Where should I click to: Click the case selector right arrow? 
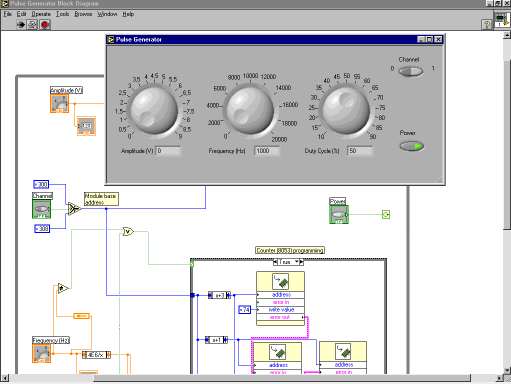(x=301, y=262)
